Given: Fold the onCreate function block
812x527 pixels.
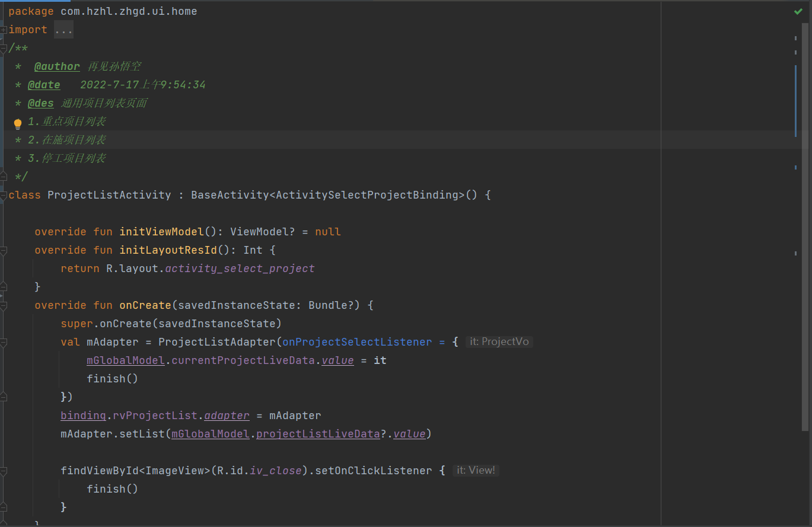Looking at the screenshot, I should tap(4, 305).
